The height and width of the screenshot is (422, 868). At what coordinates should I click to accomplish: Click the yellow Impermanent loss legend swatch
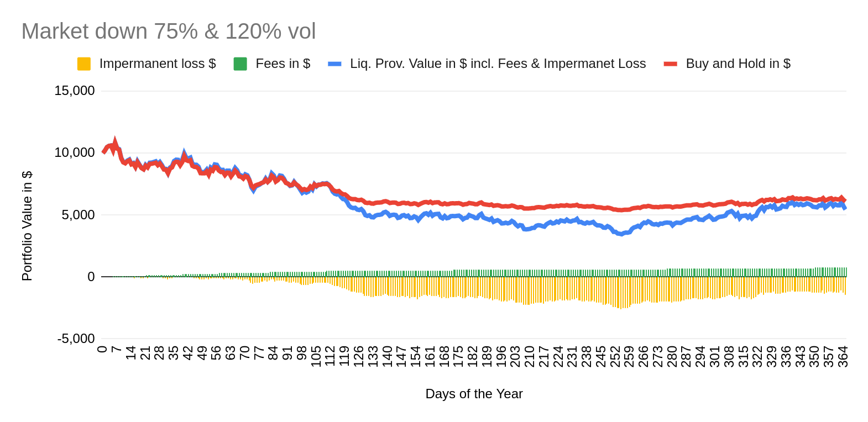(84, 64)
